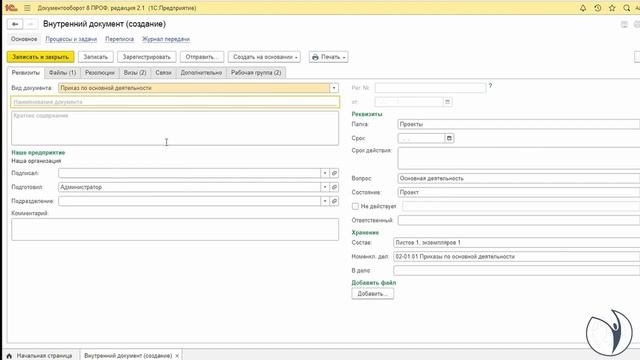Open the 1C main menu hamburger icon
Viewport: 640px width, 360px height.
tap(27, 8)
